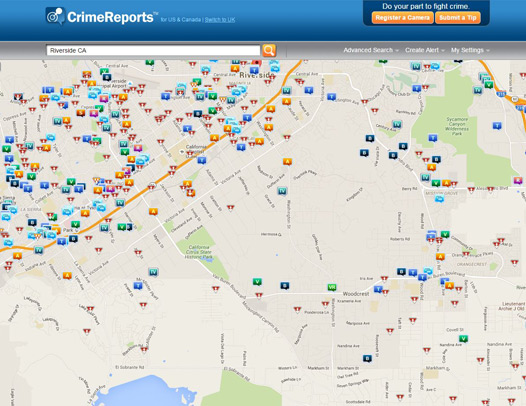Click the Woodcrest map label

click(356, 294)
